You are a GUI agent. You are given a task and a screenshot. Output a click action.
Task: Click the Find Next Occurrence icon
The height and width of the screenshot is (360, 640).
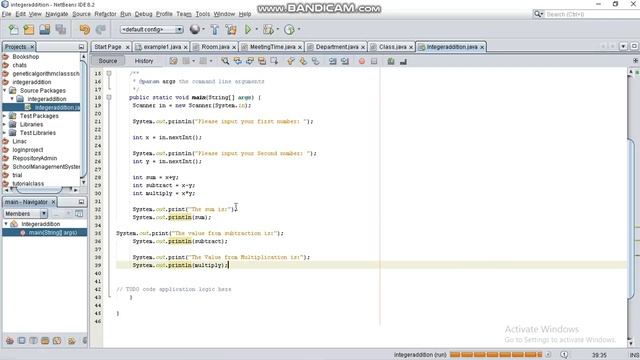pos(249,61)
